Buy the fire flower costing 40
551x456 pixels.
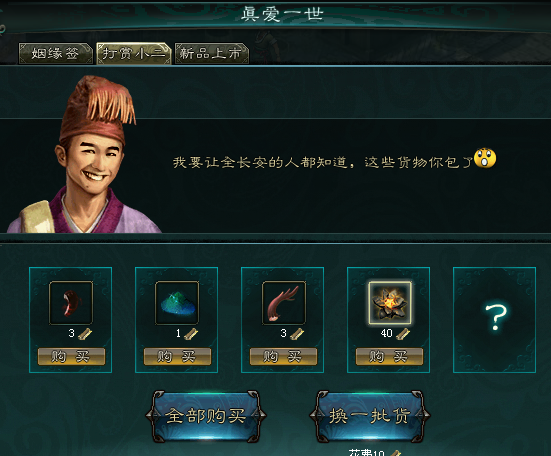[x=389, y=357]
